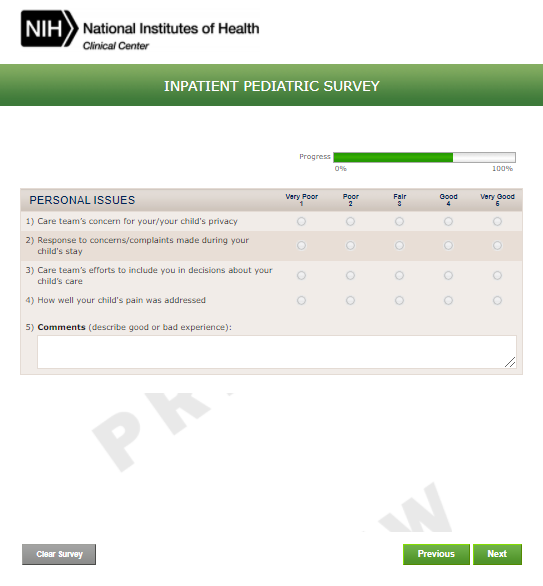Mark Very Good for response to concerns
543x586 pixels.
click(497, 246)
